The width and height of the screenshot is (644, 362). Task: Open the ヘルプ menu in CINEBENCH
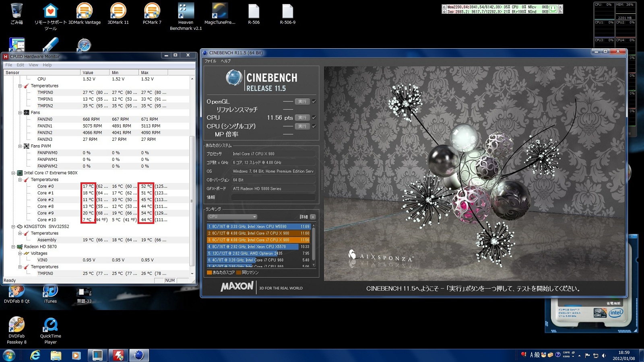coord(226,61)
